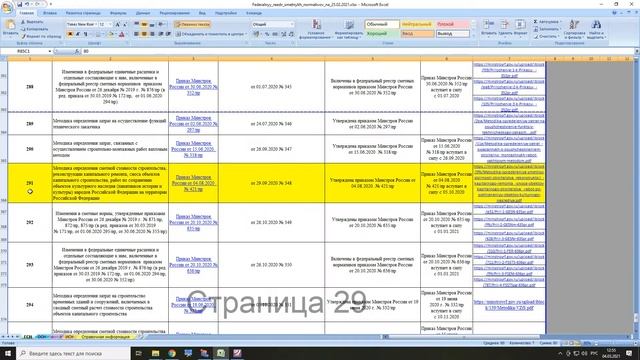640x360 pixels.
Task: Save the workbook from quick access toolbar
Action: pyautogui.click(x=19, y=4)
